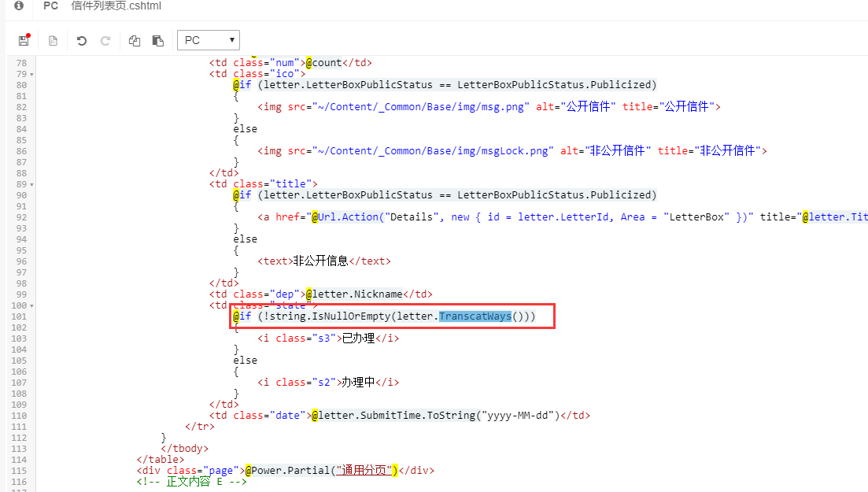
Task: Undo the last edit
Action: 82,40
